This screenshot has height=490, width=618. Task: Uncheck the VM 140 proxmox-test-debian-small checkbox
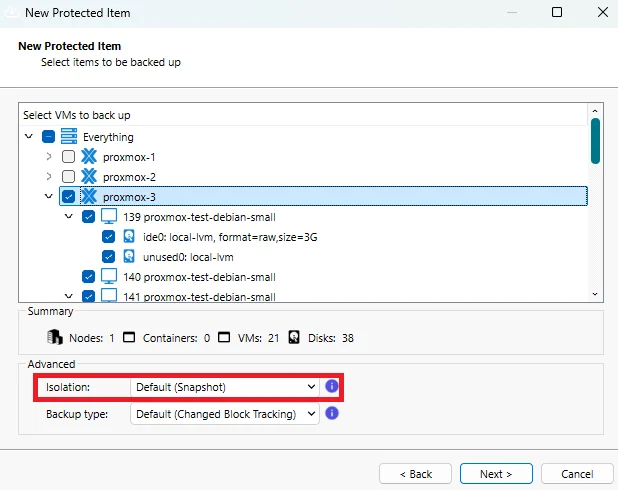click(88, 277)
